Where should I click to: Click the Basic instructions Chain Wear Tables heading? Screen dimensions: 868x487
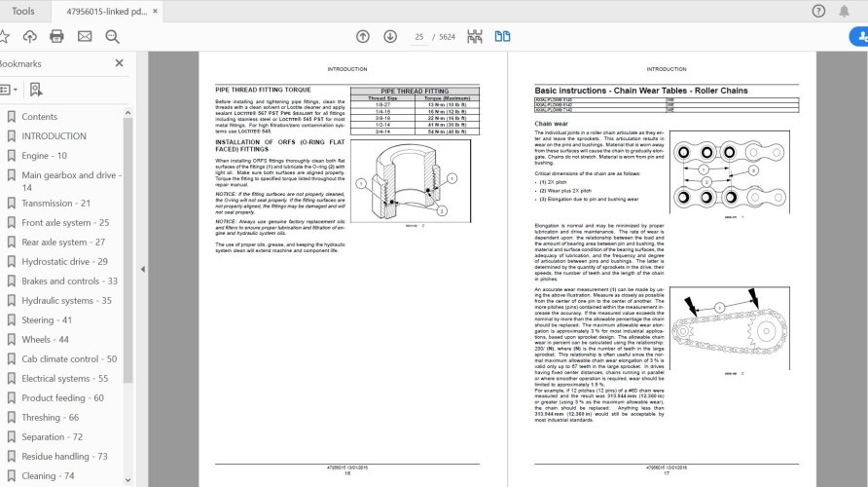pos(641,91)
